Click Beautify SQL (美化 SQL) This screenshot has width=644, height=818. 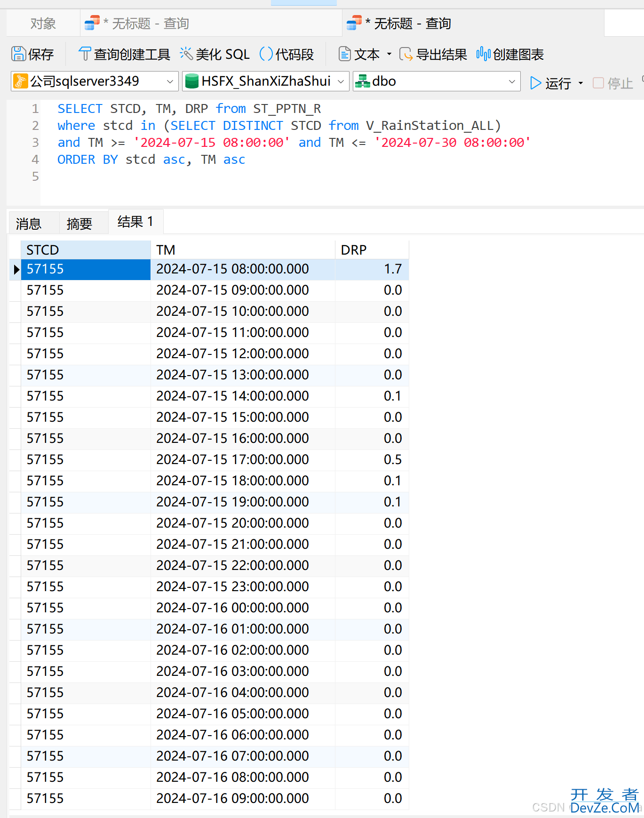pyautogui.click(x=215, y=54)
